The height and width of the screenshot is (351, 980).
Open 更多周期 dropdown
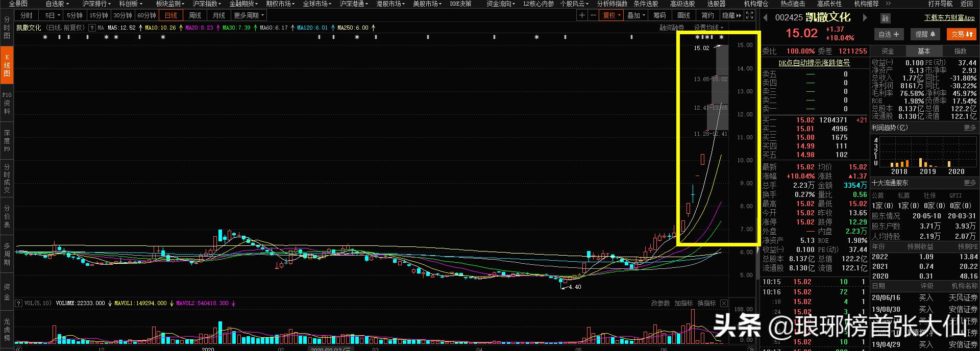tap(249, 15)
